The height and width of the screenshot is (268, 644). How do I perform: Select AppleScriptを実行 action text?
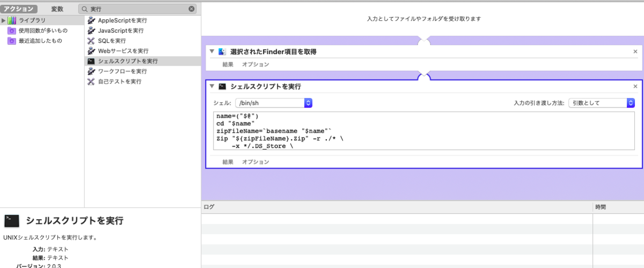(x=122, y=20)
